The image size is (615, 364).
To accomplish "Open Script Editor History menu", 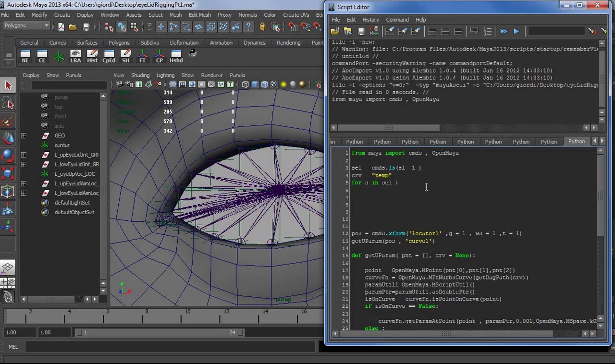I will pos(371,19).
